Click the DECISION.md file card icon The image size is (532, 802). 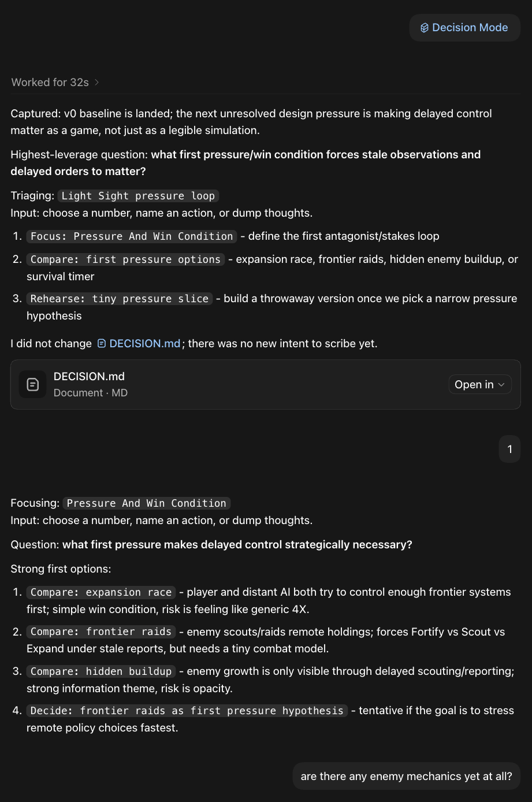(33, 385)
